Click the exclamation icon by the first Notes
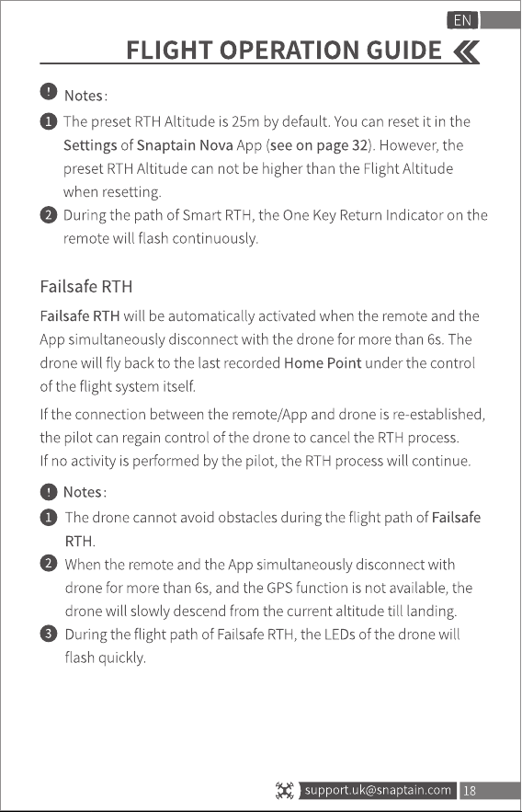 coord(49,92)
